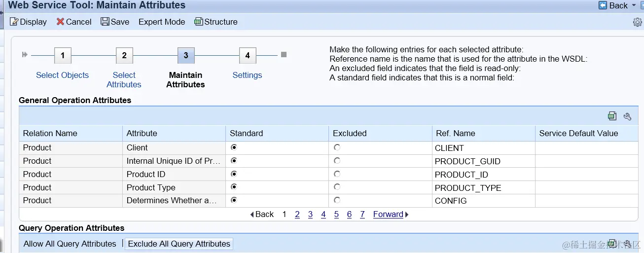Export General Operation Attributes table to spreadsheet
Viewport: 644px width, 253px height.
[x=612, y=116]
